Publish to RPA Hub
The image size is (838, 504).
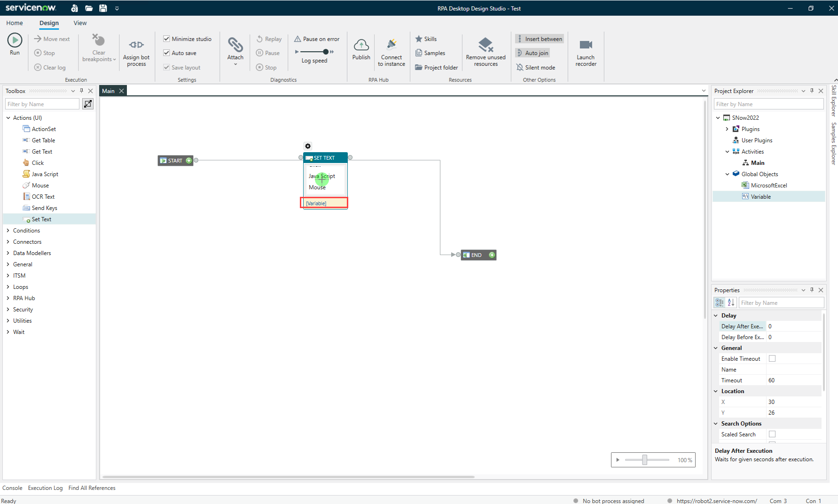tap(361, 49)
